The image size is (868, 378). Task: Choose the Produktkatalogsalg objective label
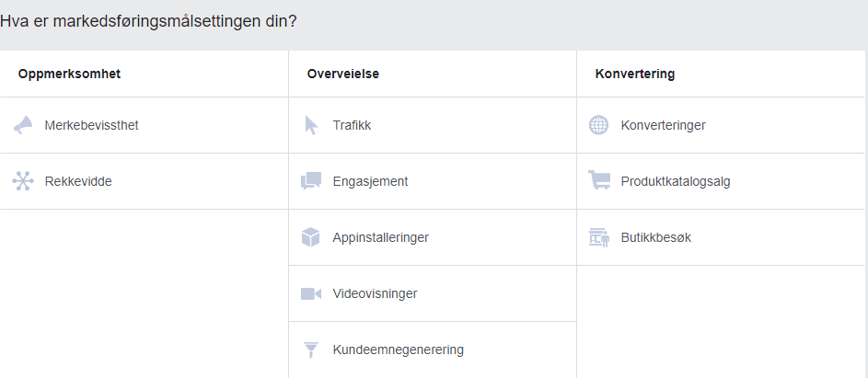(676, 181)
